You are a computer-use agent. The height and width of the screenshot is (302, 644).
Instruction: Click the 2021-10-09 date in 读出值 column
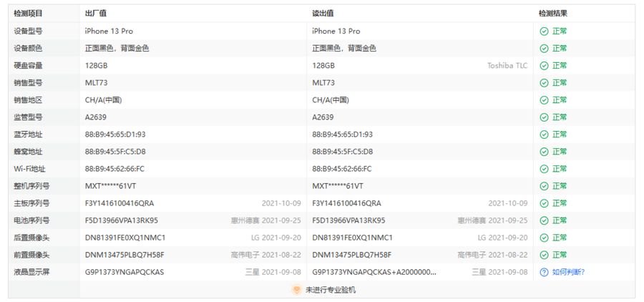(508, 203)
